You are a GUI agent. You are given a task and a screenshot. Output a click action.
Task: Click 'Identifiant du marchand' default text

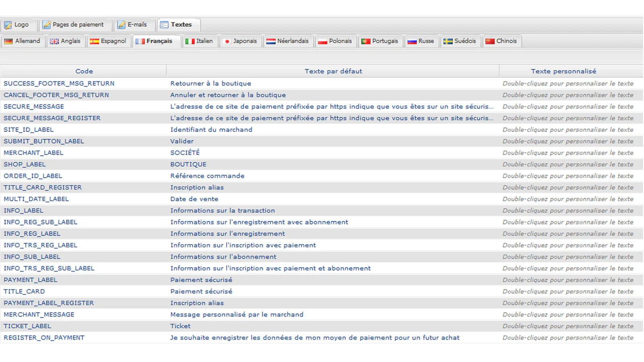[x=211, y=130]
